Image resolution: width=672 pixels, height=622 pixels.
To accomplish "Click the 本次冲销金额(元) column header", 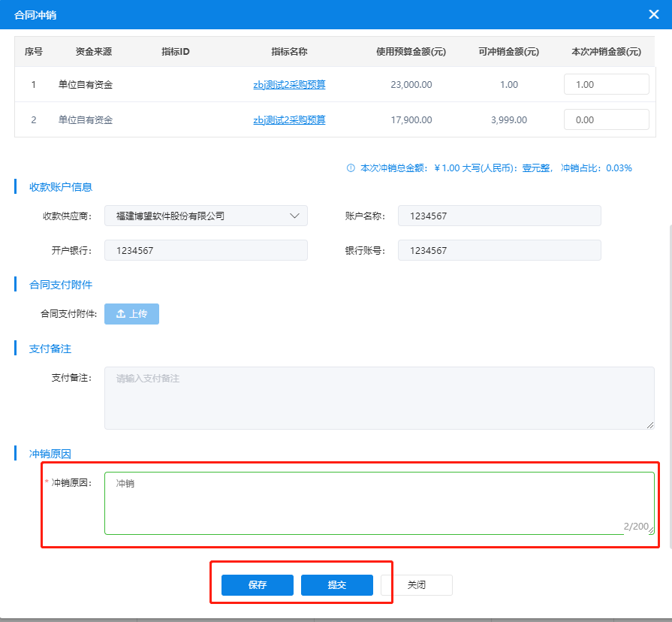I will pyautogui.click(x=607, y=52).
